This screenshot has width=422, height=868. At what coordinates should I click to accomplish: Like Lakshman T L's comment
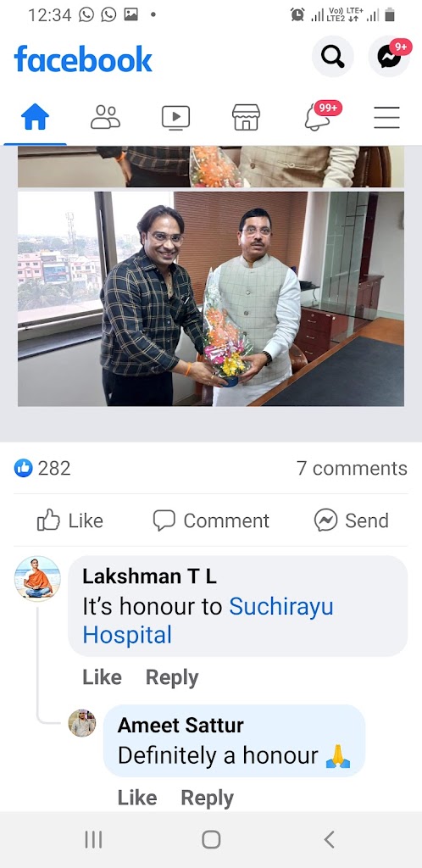click(102, 677)
